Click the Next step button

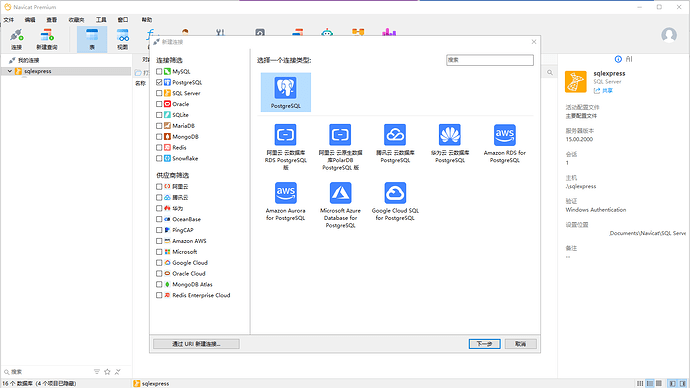point(484,344)
